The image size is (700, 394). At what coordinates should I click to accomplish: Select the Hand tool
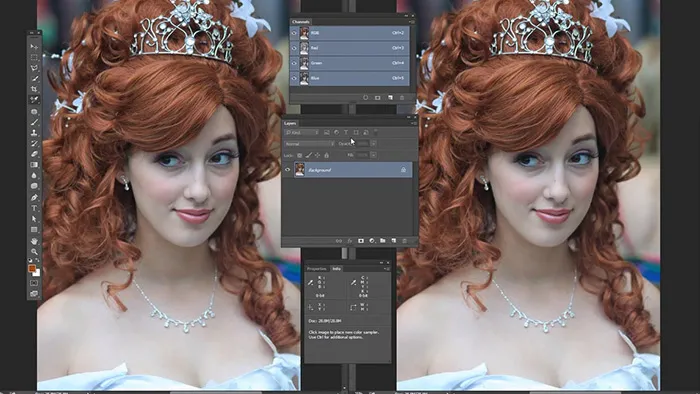(x=34, y=241)
